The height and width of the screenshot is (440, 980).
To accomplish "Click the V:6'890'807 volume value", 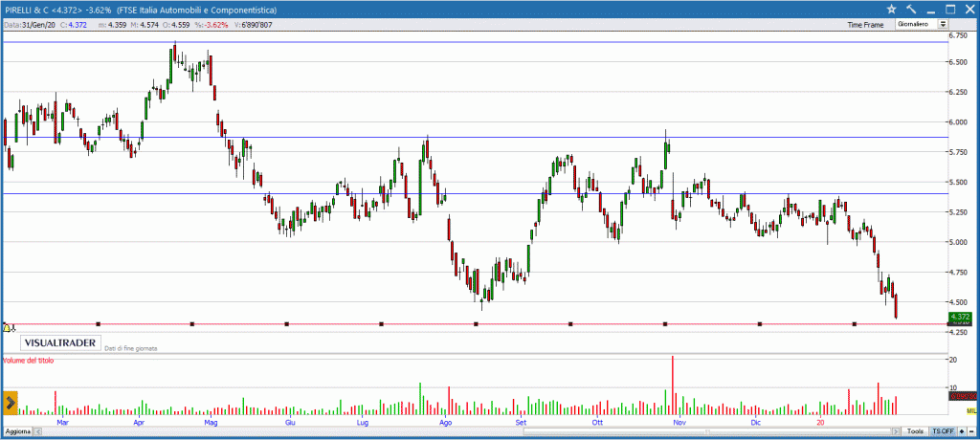I will [252, 25].
